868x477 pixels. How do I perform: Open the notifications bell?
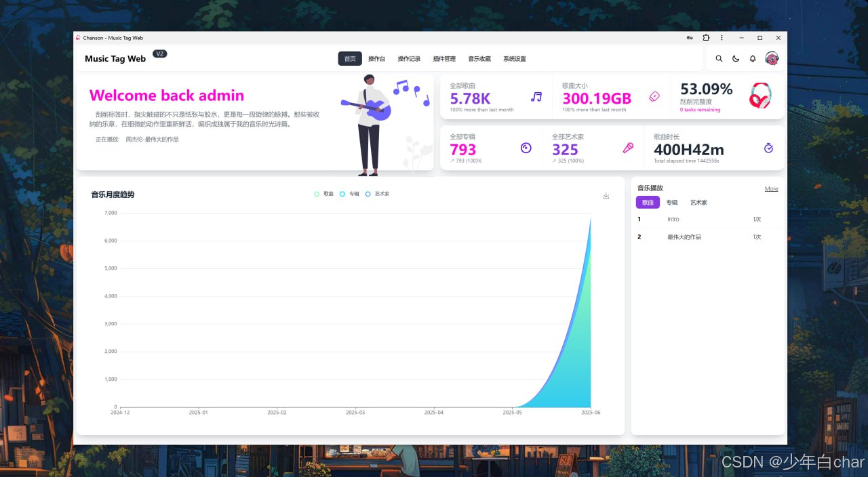click(x=753, y=59)
